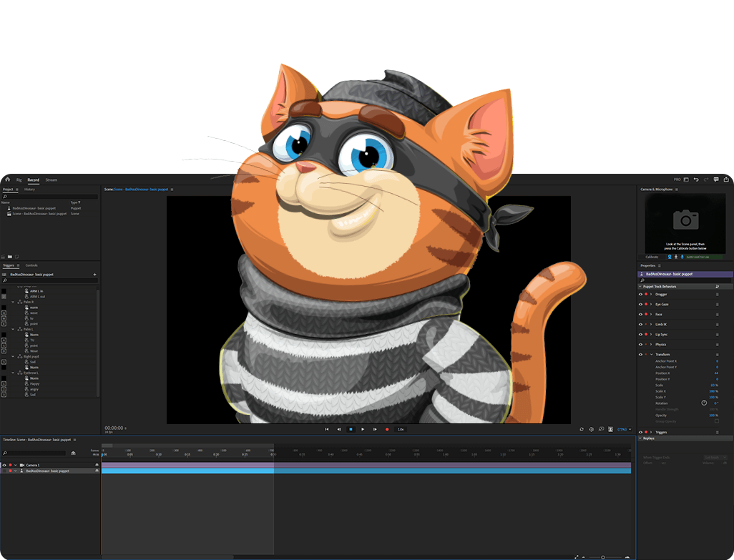The width and height of the screenshot is (734, 560).
Task: Click the undo arrow icon
Action: (x=696, y=180)
